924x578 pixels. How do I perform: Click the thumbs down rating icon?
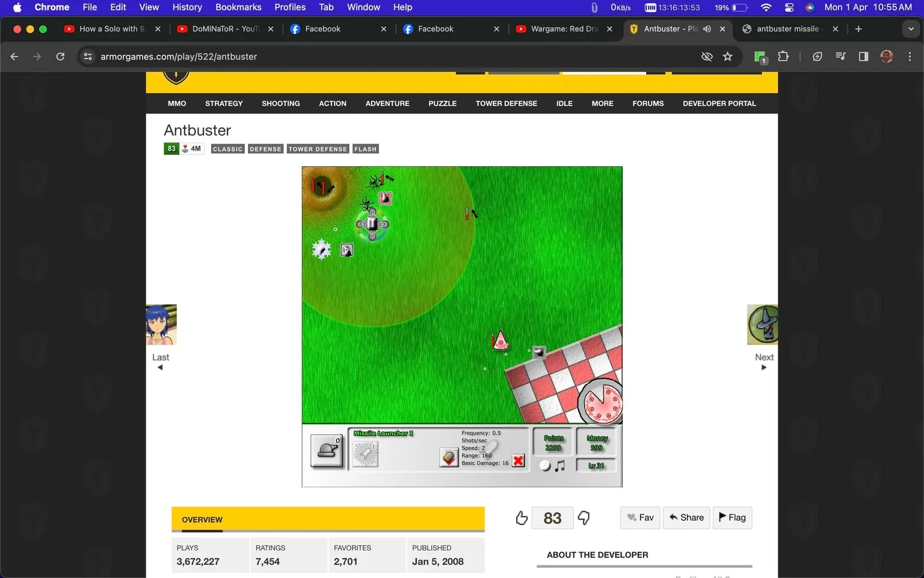point(583,518)
